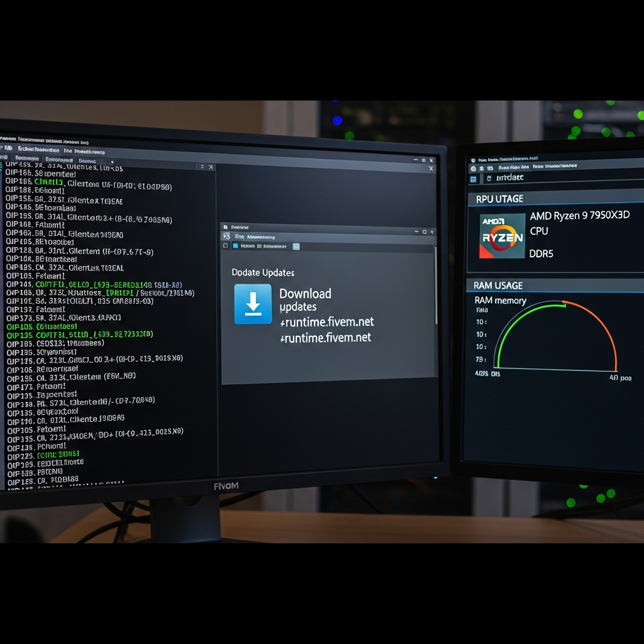644x644 pixels.
Task: Select the 'AMD Ryzen 9 7950X3D' text
Action: click(x=579, y=216)
